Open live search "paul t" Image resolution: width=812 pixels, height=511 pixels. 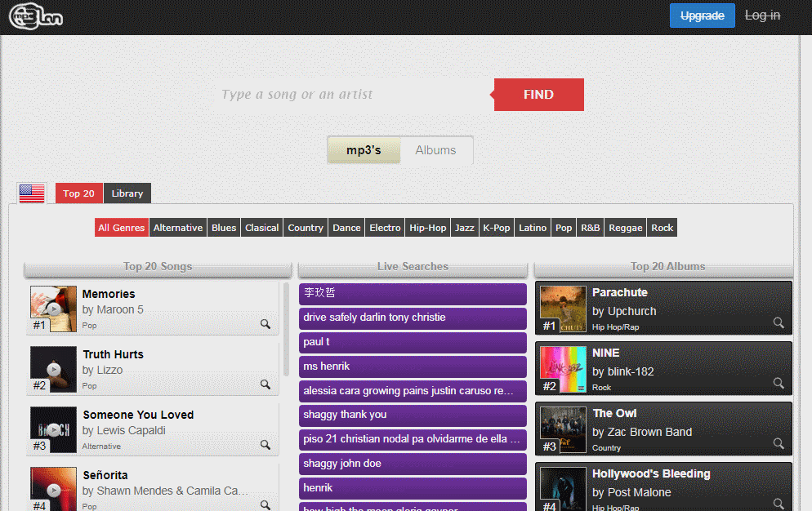tap(413, 342)
